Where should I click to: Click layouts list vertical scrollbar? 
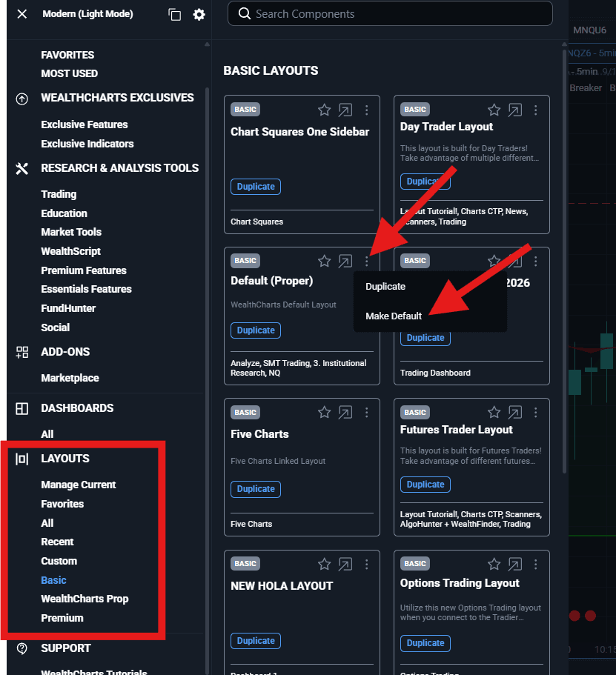point(564,262)
